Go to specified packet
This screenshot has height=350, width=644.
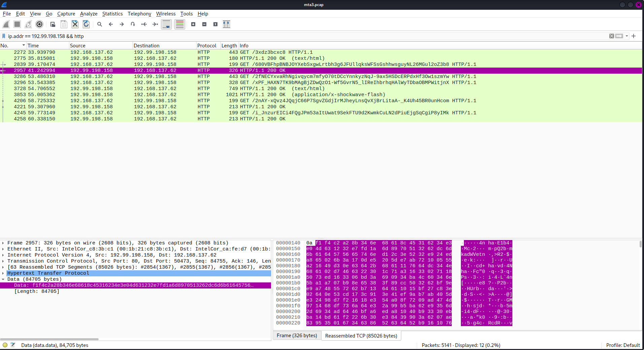(133, 24)
